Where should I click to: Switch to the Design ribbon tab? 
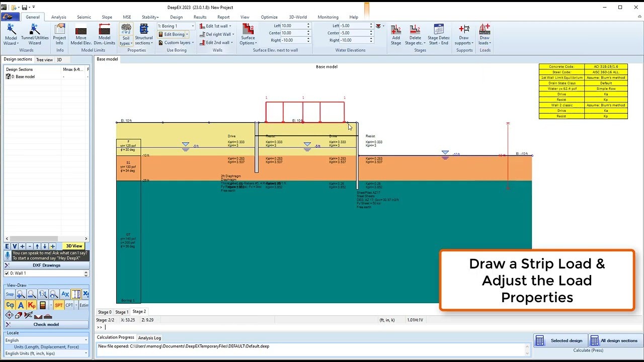pos(176,17)
